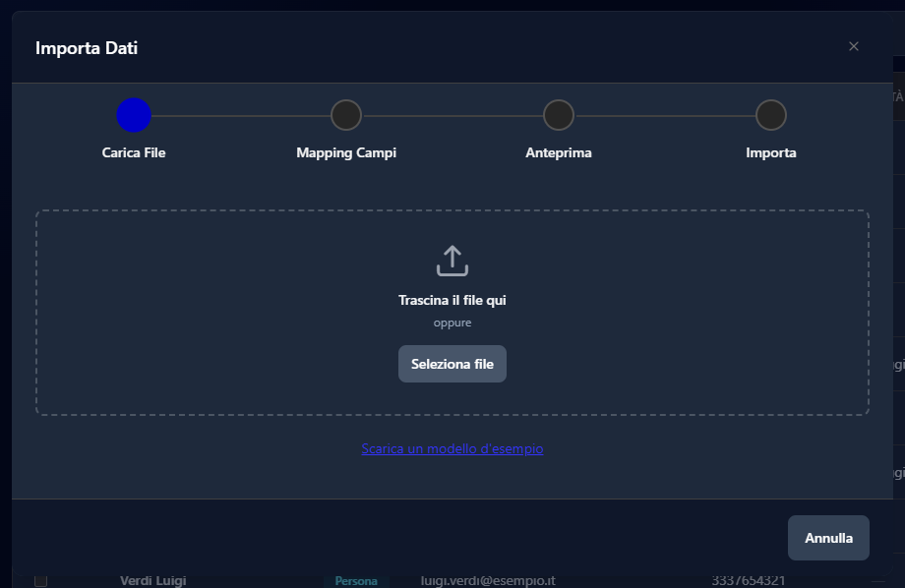Click the Mapping Campi step label
This screenshot has height=588, width=905.
click(x=346, y=153)
